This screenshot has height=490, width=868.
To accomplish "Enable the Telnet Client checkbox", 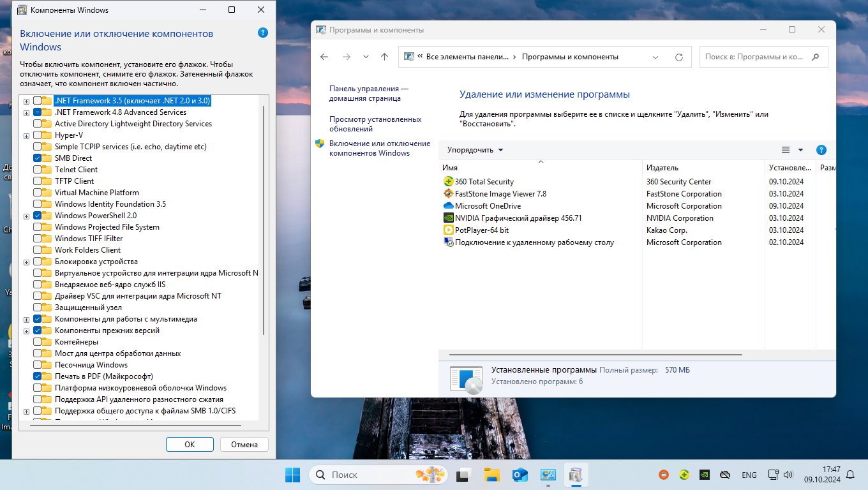I will (x=38, y=170).
